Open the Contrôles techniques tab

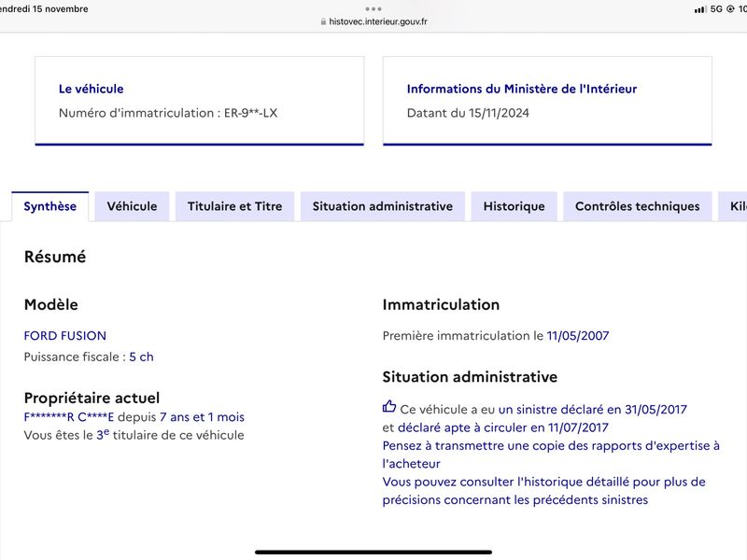point(638,206)
